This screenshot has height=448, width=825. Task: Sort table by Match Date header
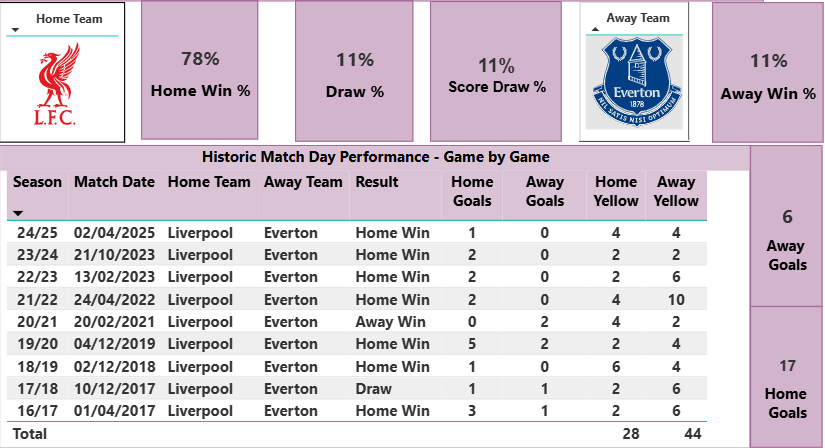point(114,182)
